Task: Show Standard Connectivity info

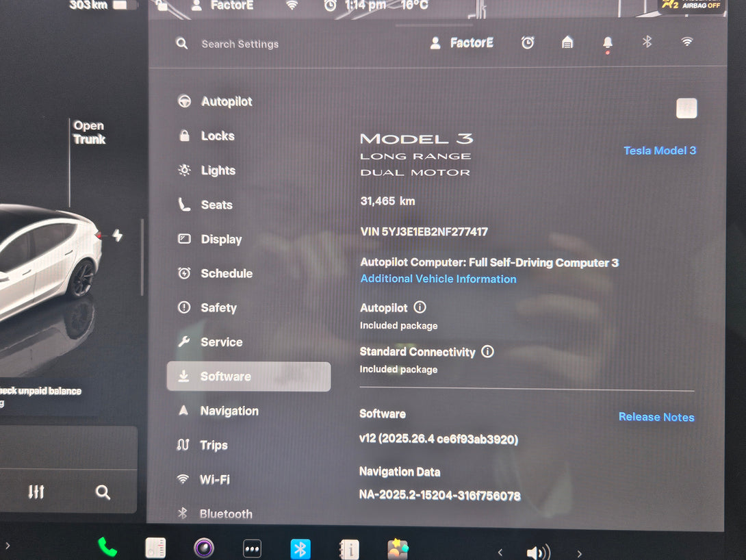Action: [x=487, y=352]
